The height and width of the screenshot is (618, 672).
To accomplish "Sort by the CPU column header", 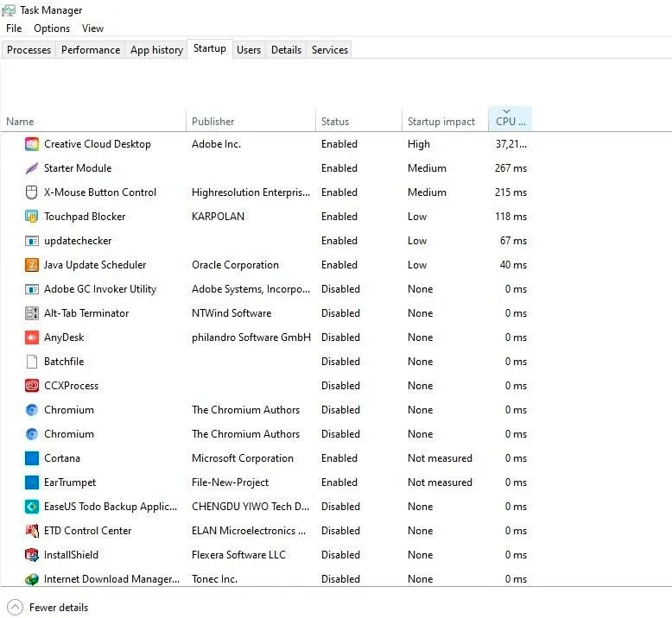I will click(510, 118).
